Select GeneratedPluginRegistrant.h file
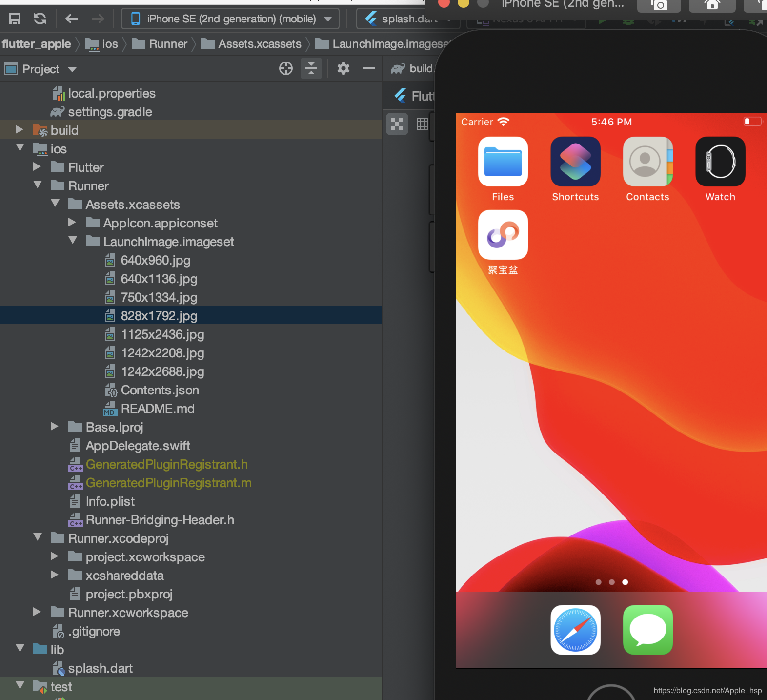The width and height of the screenshot is (767, 700). [x=167, y=464]
